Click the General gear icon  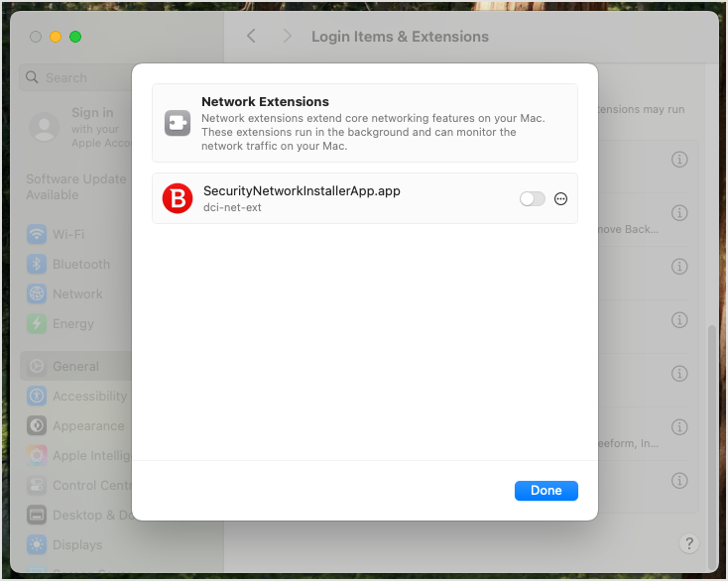37,366
